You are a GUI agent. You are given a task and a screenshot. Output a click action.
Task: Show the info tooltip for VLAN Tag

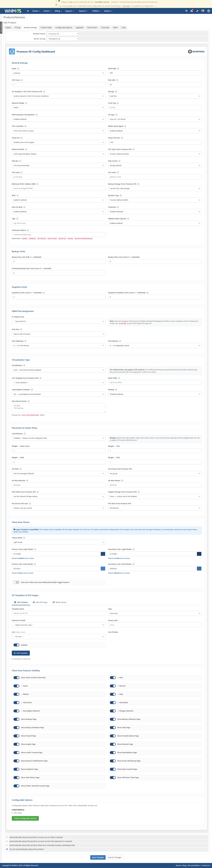pyautogui.click(x=118, y=103)
